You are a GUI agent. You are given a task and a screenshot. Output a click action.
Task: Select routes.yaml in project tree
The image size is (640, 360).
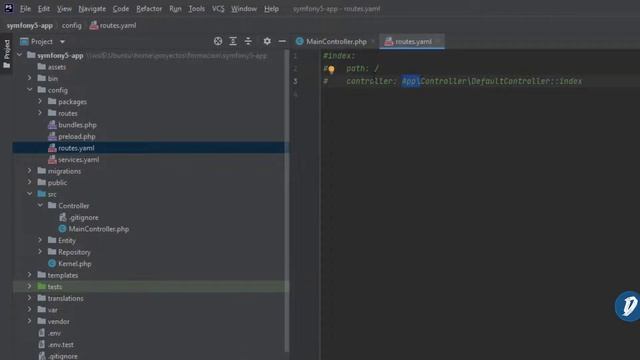click(71, 148)
